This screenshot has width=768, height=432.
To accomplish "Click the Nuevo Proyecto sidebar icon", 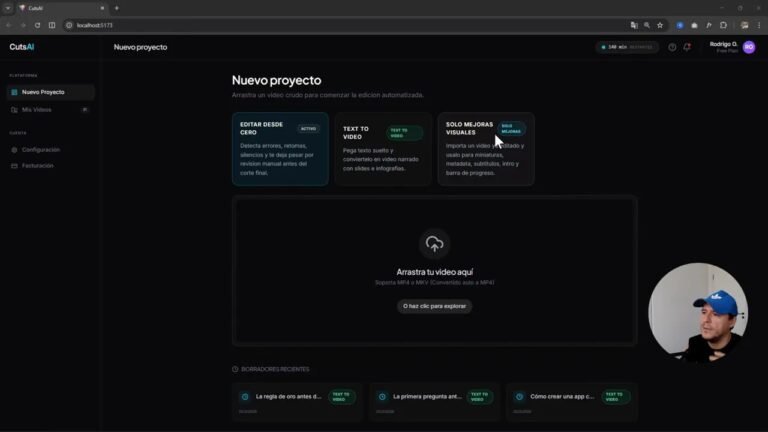I will [14, 92].
